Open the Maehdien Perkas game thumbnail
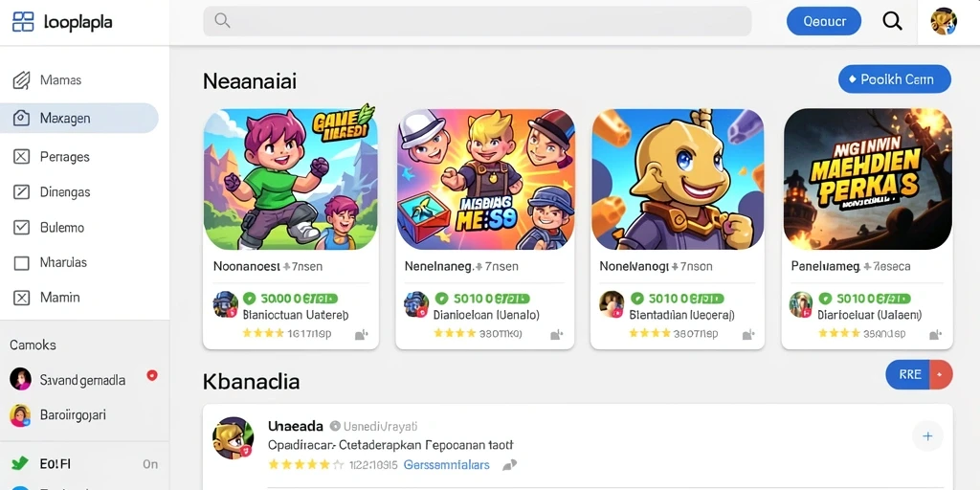 coord(867,179)
